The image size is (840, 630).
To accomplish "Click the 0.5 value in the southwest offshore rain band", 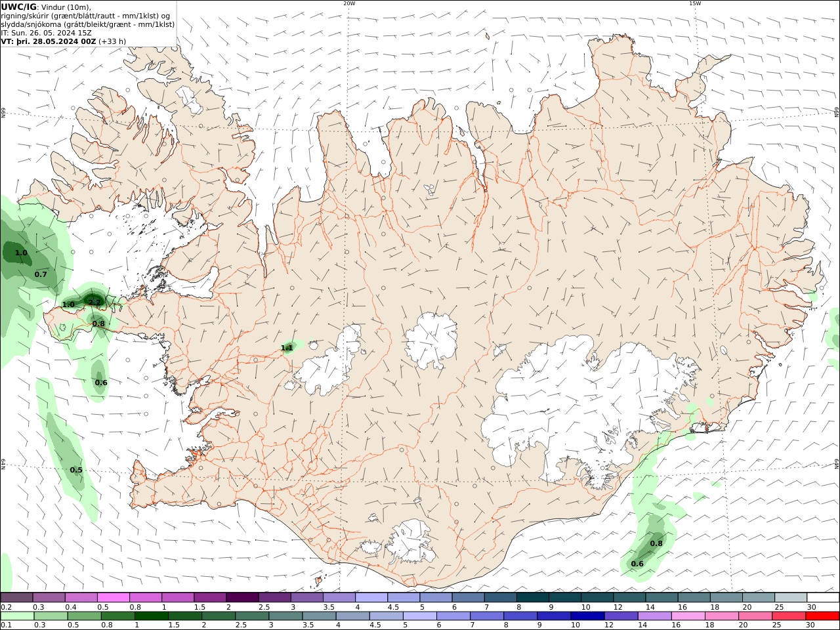I will click(x=76, y=470).
